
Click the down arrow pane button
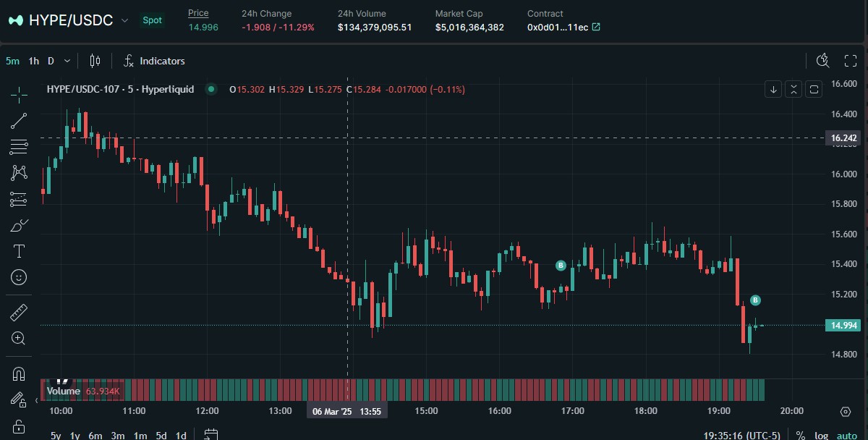(773, 90)
